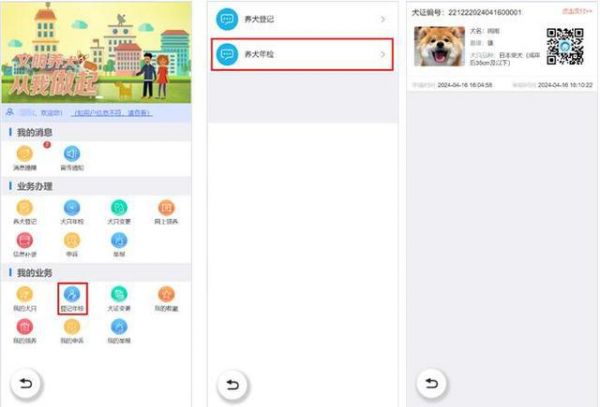Select the 养犬年检 menu row highlighted in red
Viewport: 600px width, 407px height.
pyautogui.click(x=302, y=54)
